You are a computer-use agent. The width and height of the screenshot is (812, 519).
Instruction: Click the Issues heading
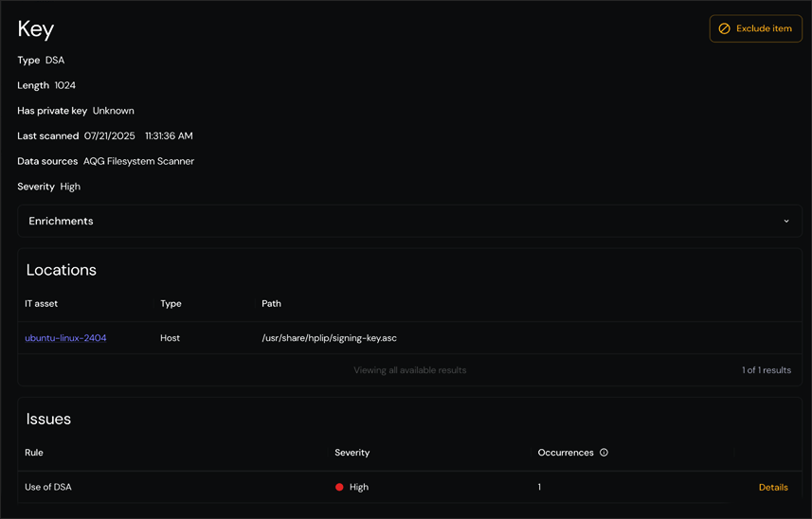[48, 420]
